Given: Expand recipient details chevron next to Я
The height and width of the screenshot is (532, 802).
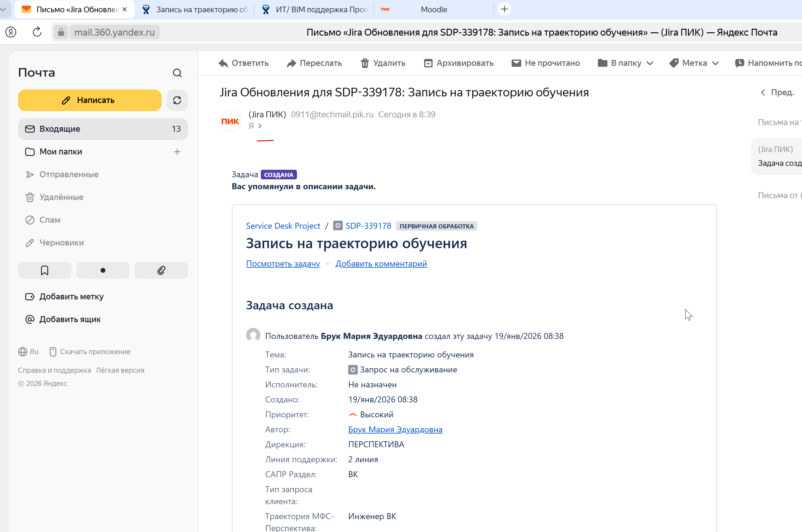Looking at the screenshot, I should point(260,126).
